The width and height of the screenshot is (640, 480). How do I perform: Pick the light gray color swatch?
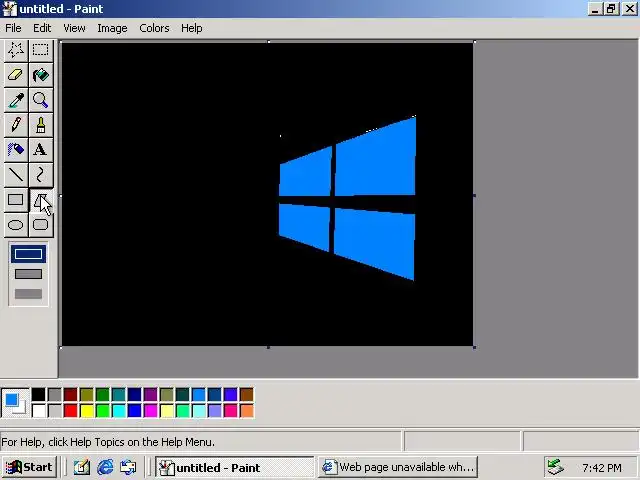point(54,411)
